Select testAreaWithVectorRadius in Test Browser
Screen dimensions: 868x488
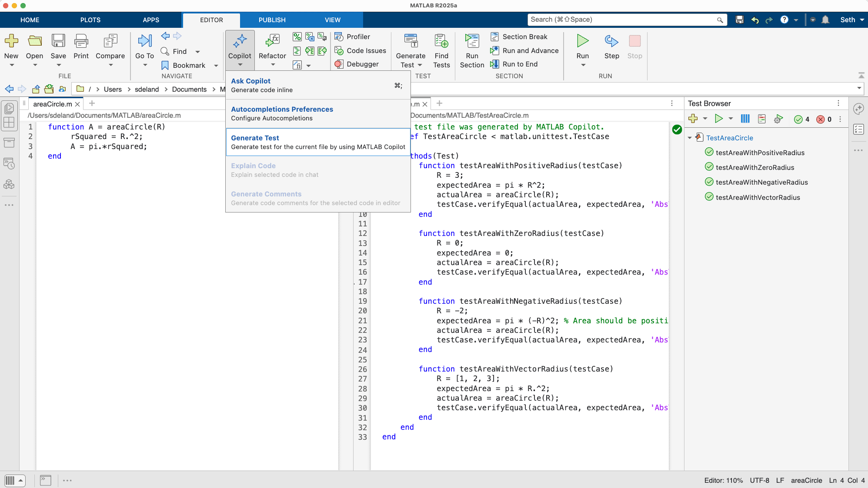click(758, 197)
